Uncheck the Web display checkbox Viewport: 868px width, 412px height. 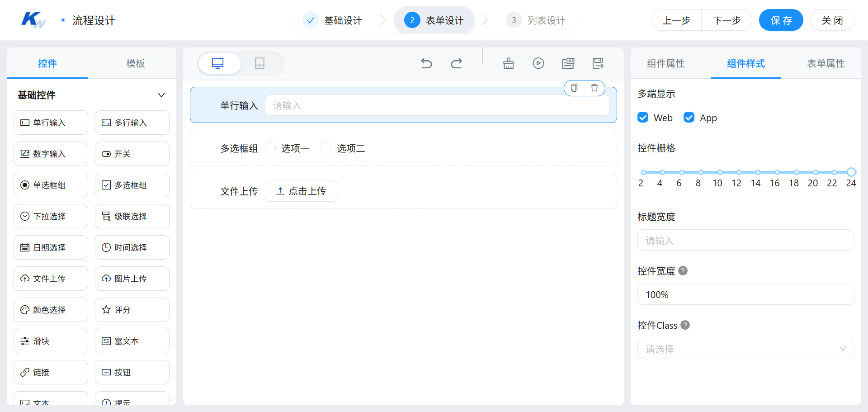coord(643,117)
